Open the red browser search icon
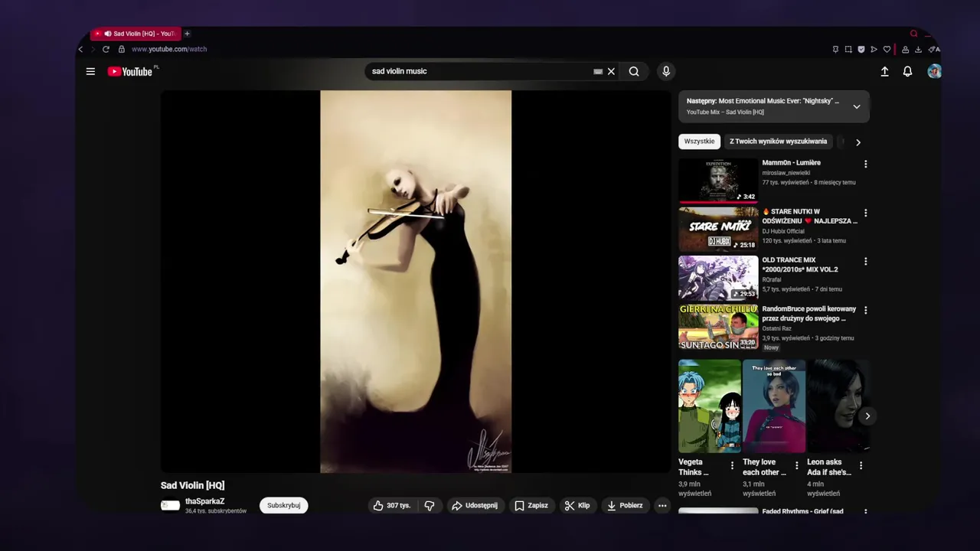 pos(913,34)
